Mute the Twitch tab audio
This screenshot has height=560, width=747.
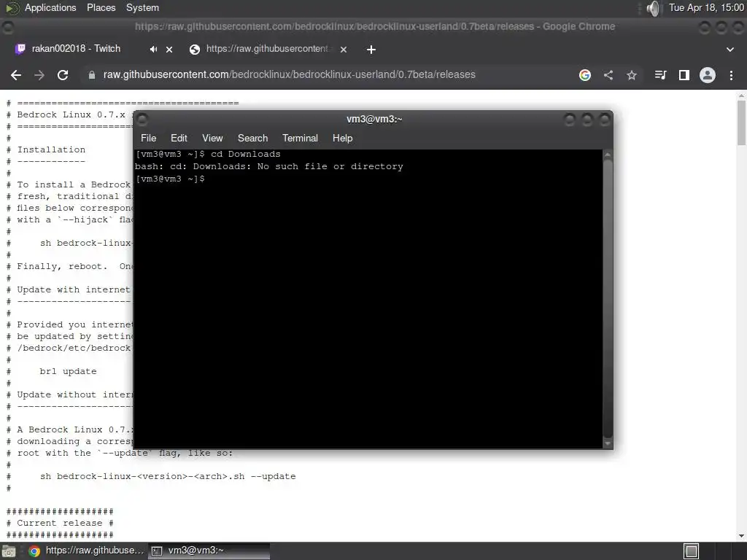pos(153,49)
